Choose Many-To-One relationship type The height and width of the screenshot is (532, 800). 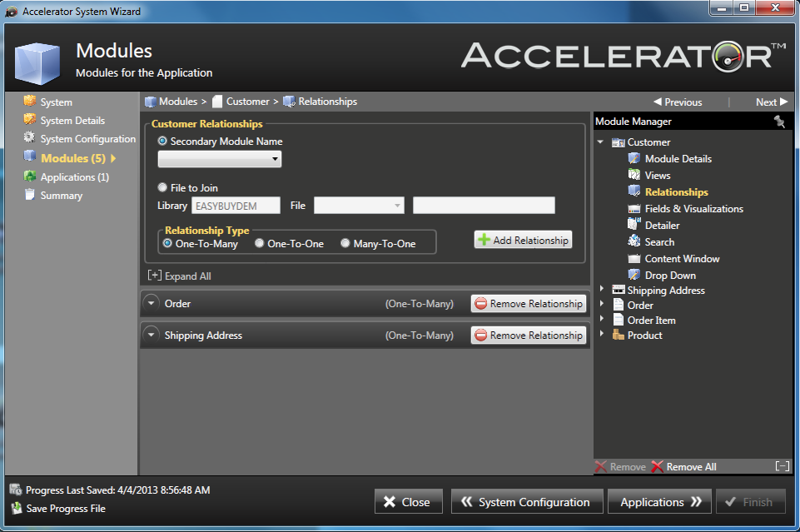pyautogui.click(x=345, y=243)
